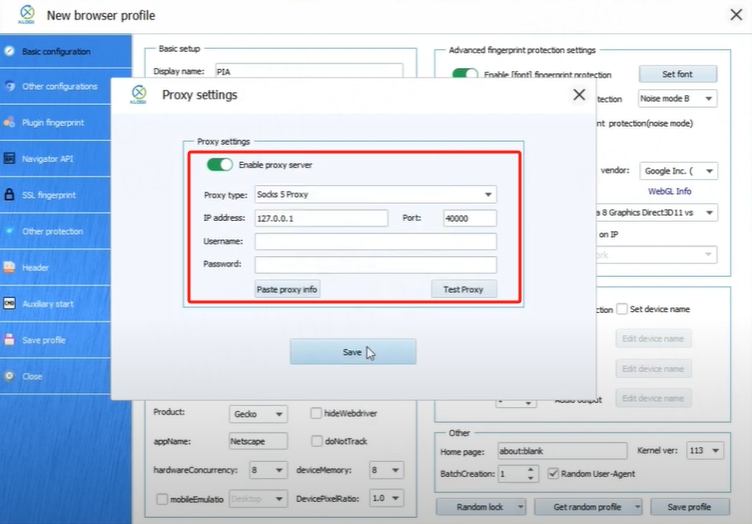
Task: Click the Paste proxy info button
Action: [x=287, y=289]
